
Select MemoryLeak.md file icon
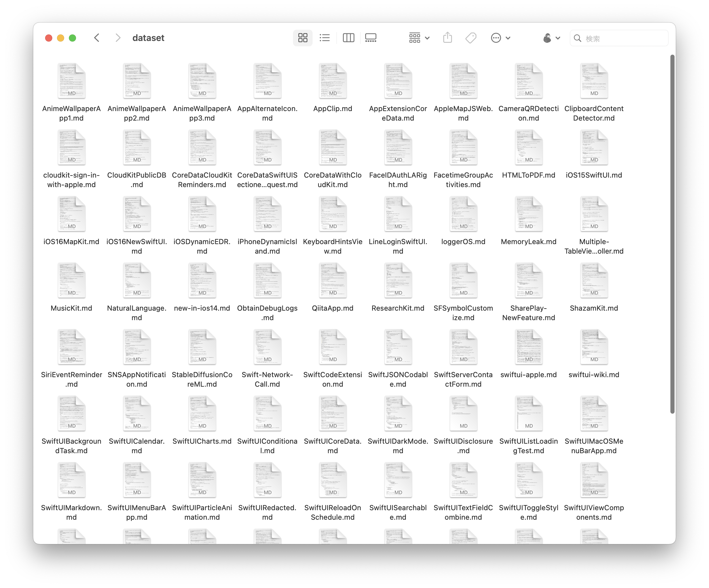pyautogui.click(x=529, y=214)
